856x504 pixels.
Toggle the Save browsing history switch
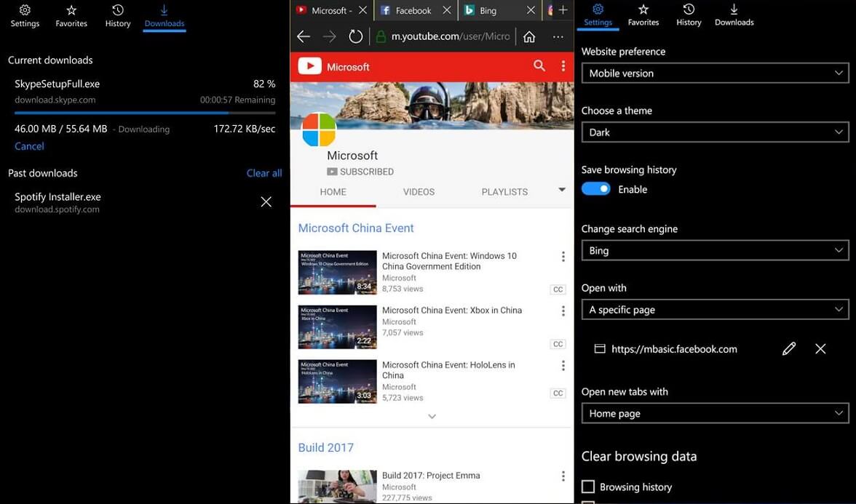(x=595, y=189)
